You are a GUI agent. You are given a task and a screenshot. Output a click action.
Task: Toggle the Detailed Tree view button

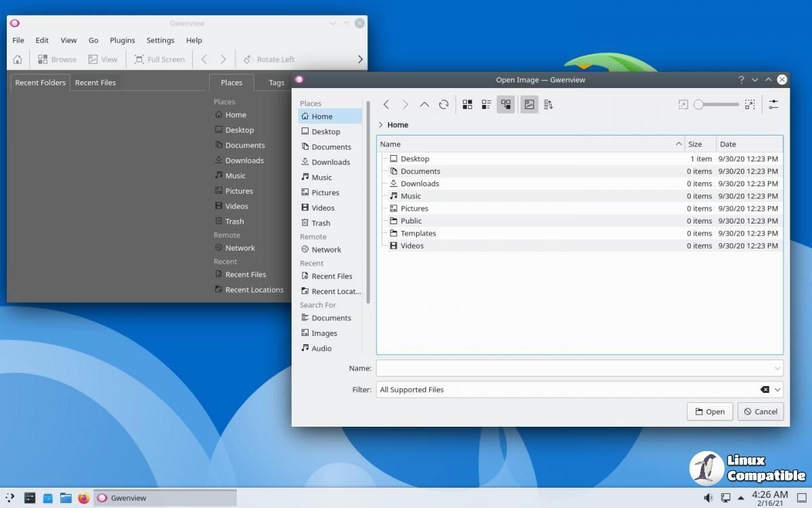point(505,104)
